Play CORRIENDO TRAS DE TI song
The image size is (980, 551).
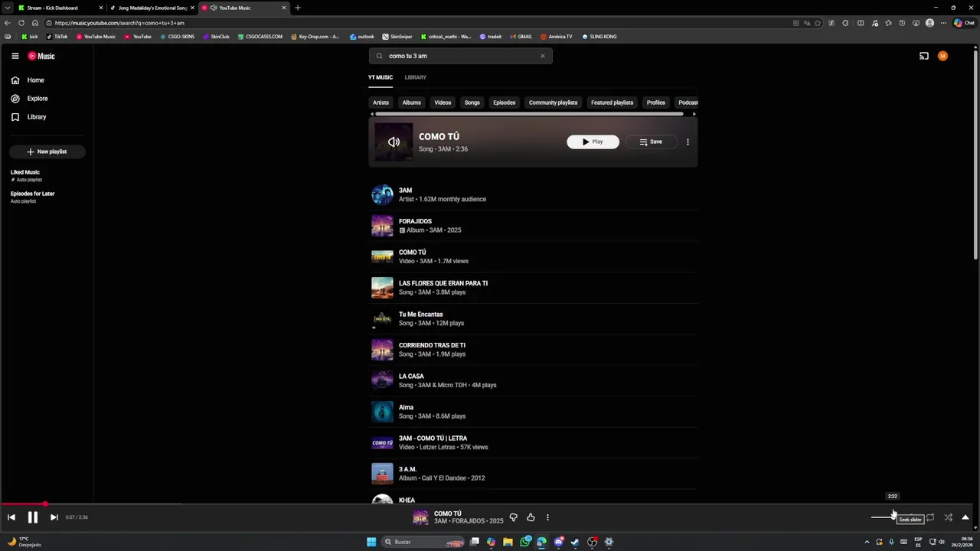tap(533, 350)
